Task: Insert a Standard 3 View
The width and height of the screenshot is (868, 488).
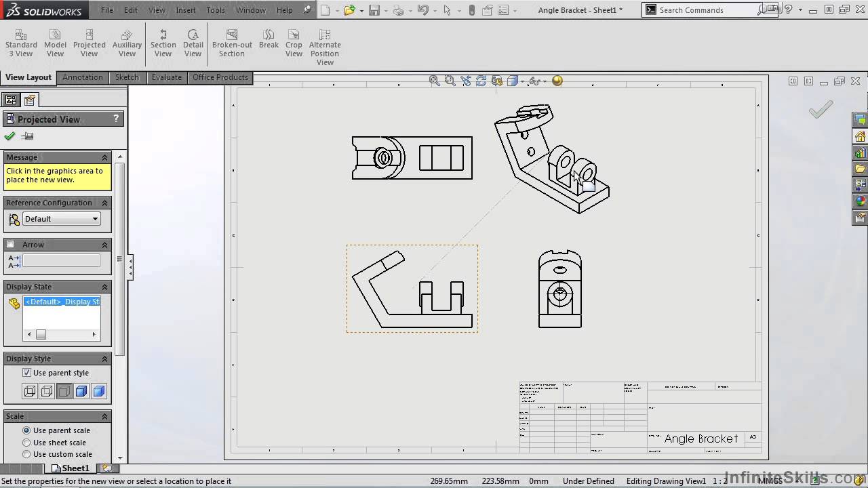Action: click(x=21, y=43)
